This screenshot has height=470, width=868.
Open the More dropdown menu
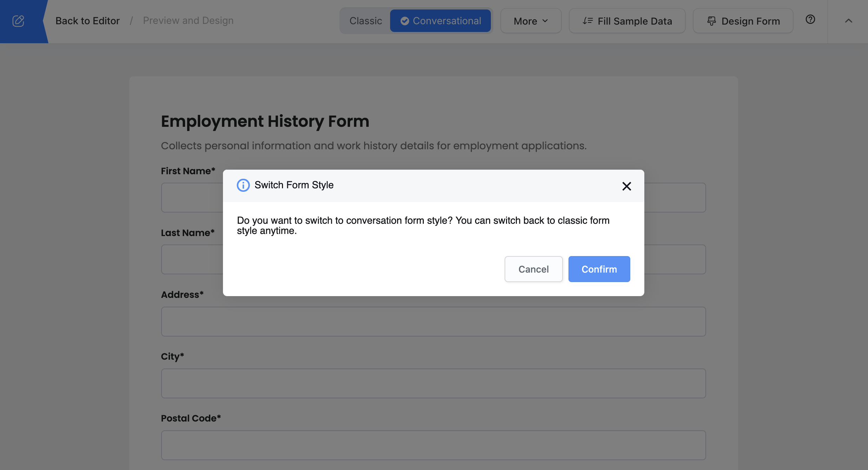pyautogui.click(x=531, y=21)
